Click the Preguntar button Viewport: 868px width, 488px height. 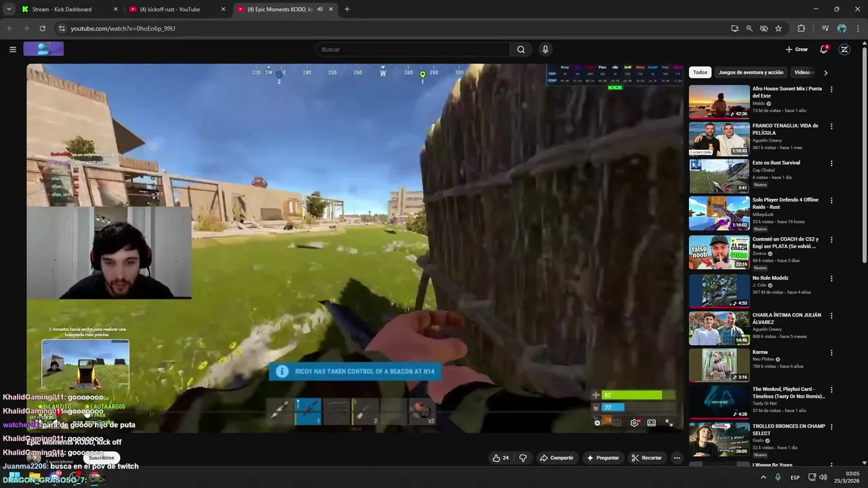[602, 458]
